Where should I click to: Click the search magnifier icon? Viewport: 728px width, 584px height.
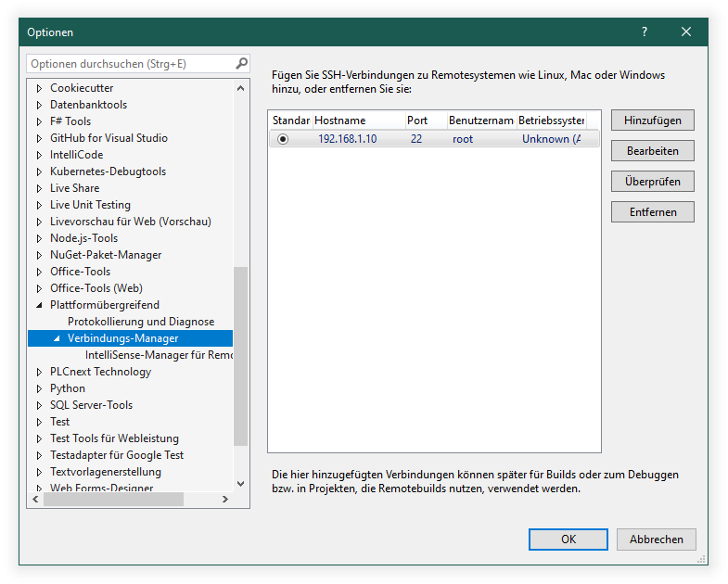241,64
